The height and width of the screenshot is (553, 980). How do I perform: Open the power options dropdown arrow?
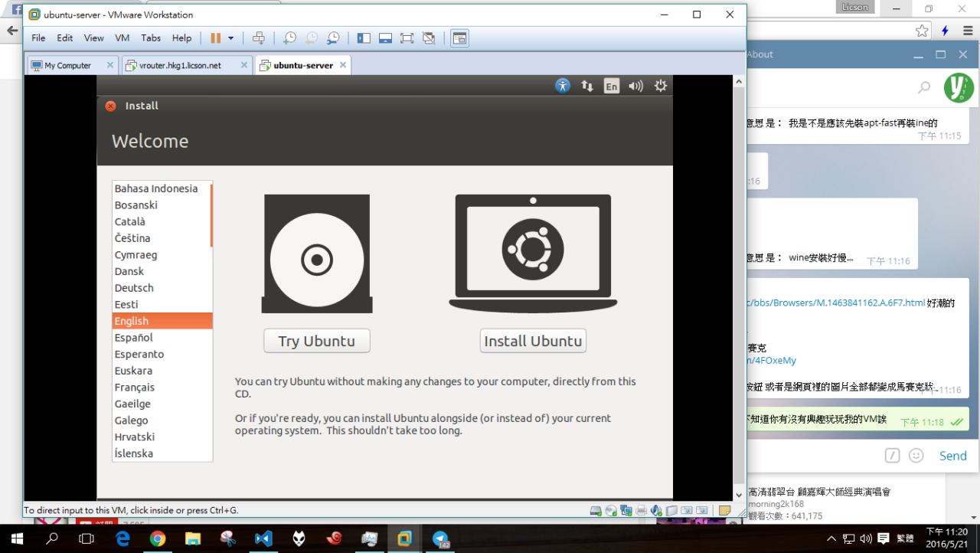pyautogui.click(x=230, y=38)
